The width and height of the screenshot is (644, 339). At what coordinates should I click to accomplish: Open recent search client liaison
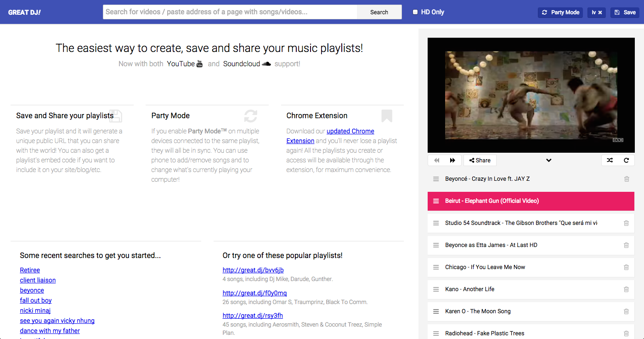(x=38, y=280)
